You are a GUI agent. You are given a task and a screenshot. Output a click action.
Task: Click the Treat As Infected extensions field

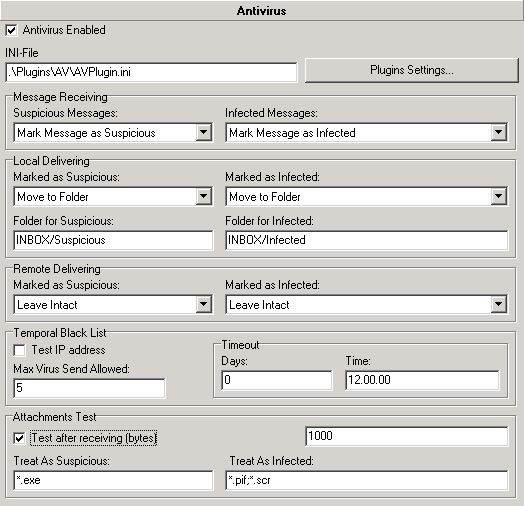pyautogui.click(x=367, y=481)
